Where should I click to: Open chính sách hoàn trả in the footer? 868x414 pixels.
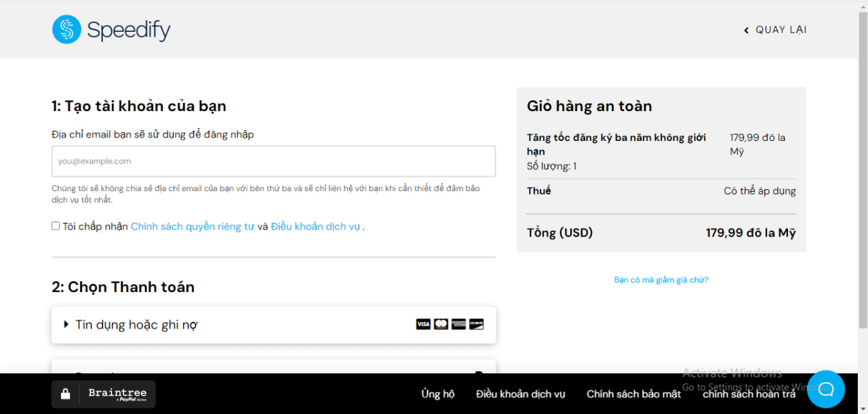[749, 394]
